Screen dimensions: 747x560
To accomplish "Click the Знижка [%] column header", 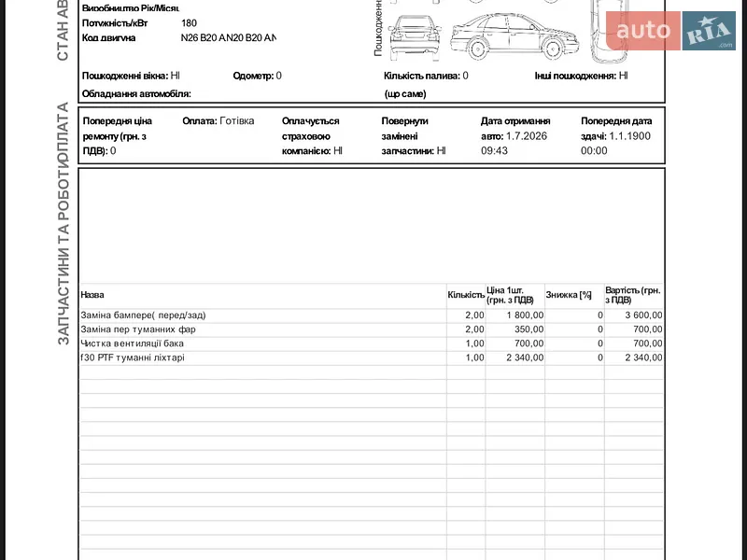I will pyautogui.click(x=569, y=295).
